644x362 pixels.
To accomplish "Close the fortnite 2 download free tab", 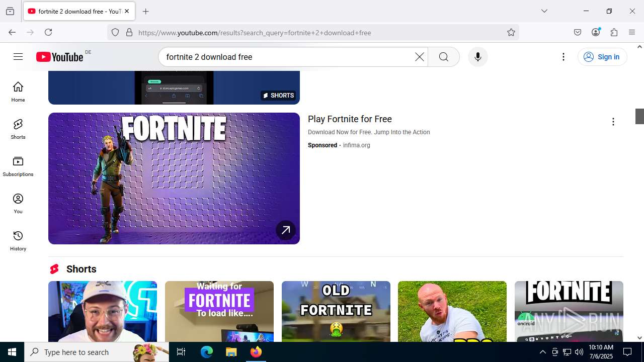I will pos(127,11).
